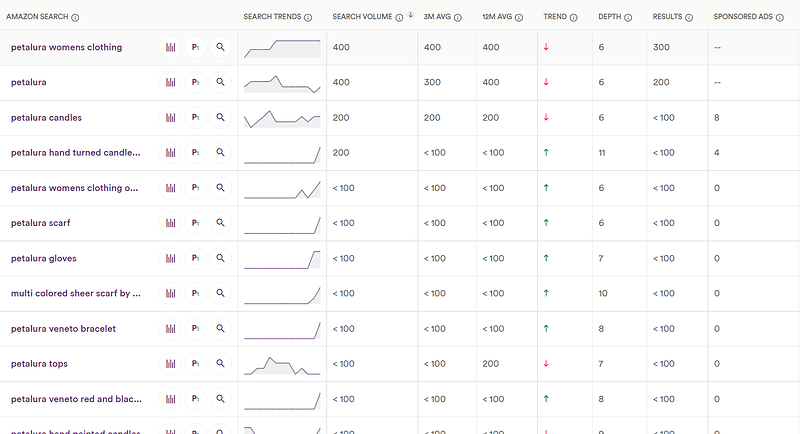
Task: Open bar chart icon for petalura tops
Action: pos(170,364)
